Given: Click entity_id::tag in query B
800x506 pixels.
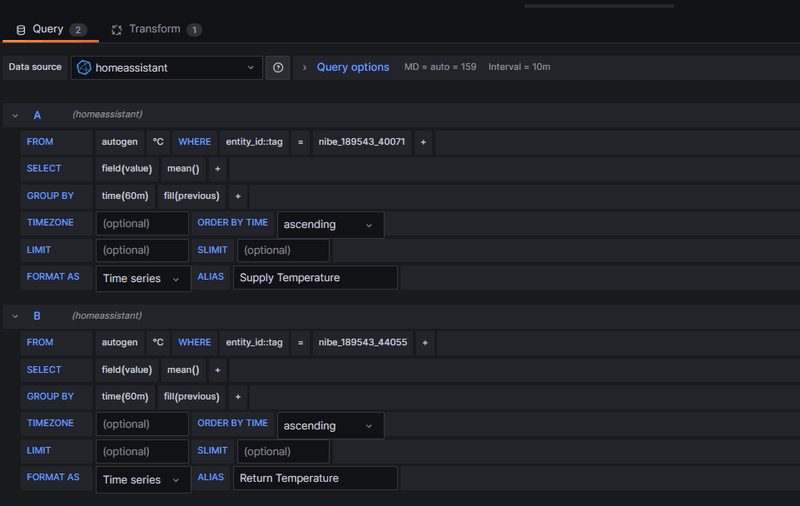Looking at the screenshot, I should click(x=254, y=342).
